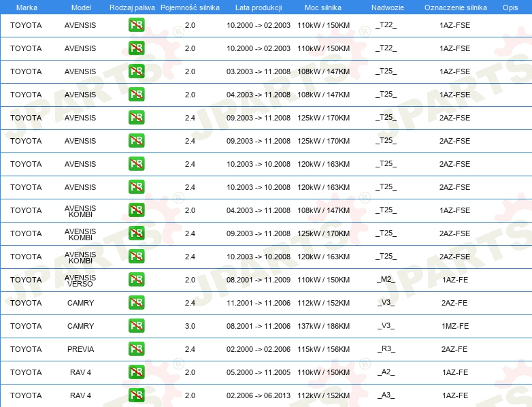Click CAMRY in the 1MZ-FE row
Screen dimensions: 532x407
click(80, 326)
